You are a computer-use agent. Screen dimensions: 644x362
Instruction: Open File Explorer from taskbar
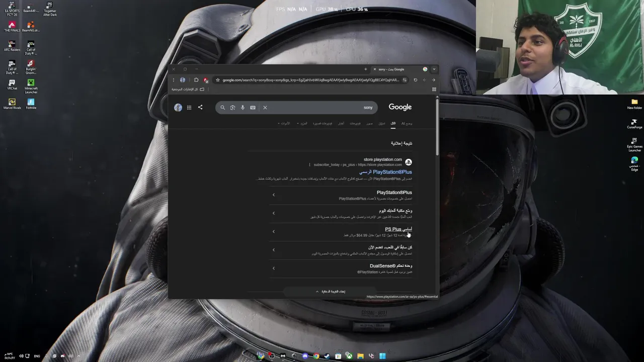(360, 356)
